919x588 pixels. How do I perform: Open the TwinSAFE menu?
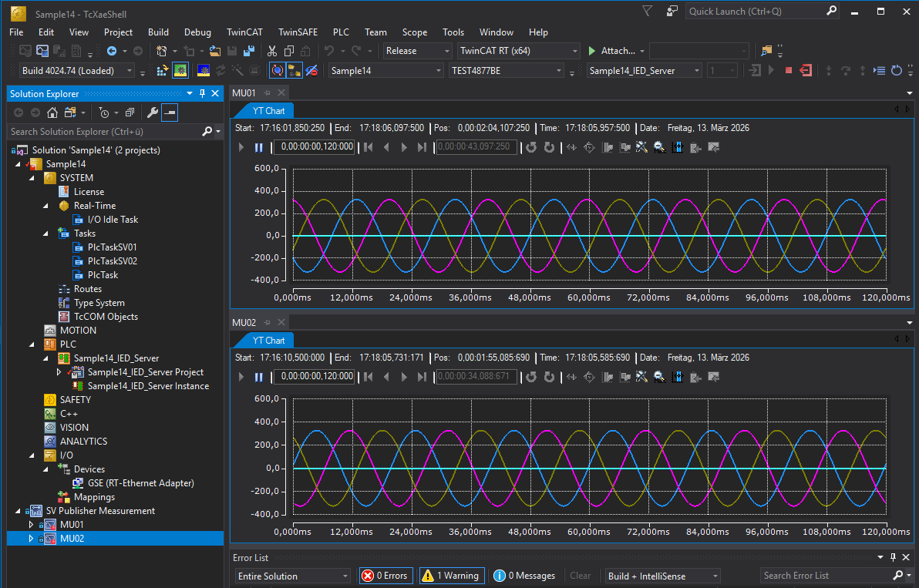[298, 32]
